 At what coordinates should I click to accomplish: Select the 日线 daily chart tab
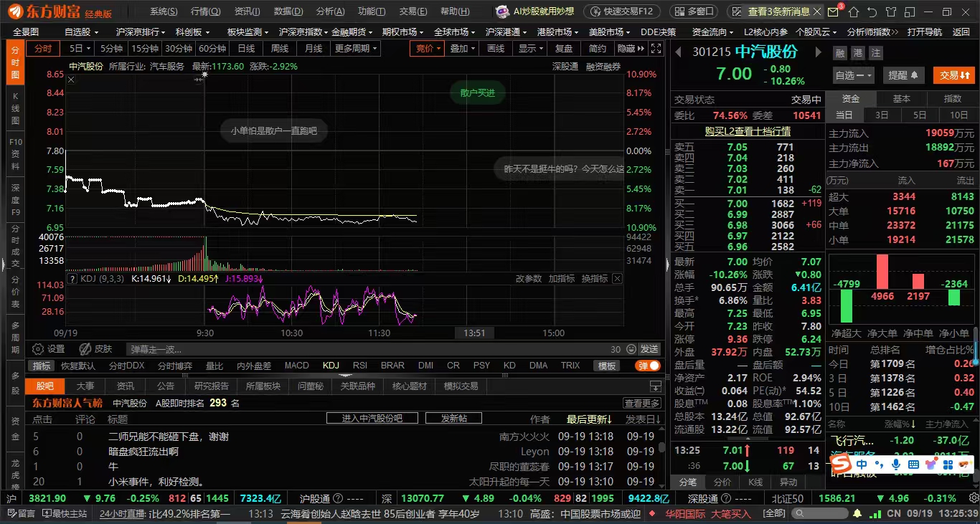click(246, 48)
